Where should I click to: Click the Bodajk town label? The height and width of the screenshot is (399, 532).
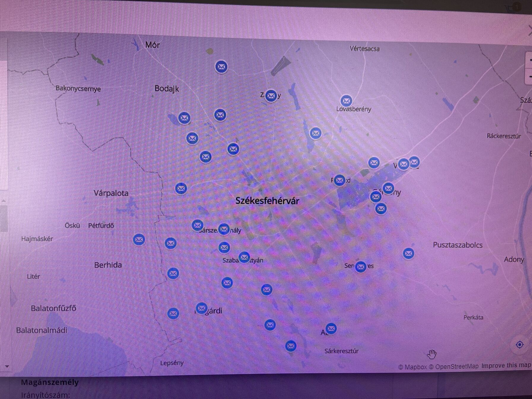pyautogui.click(x=167, y=88)
